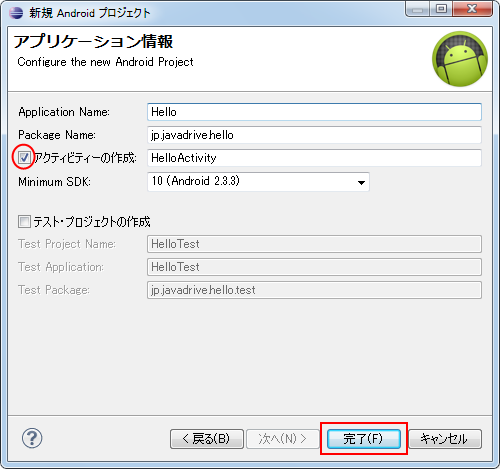Minimize the dialog window
Image resolution: width=500 pixels, height=469 pixels.
(418, 8)
